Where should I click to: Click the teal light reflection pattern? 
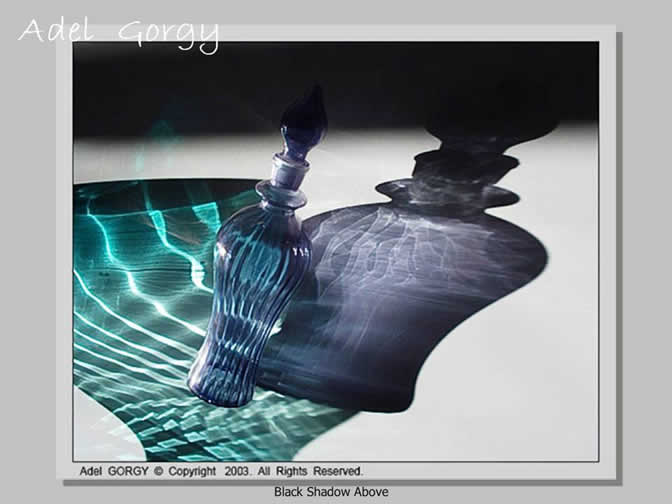pos(140,260)
